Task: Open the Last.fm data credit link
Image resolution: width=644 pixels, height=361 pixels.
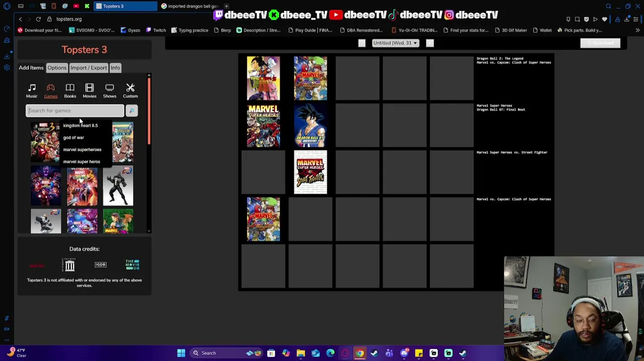Action: coord(37,265)
